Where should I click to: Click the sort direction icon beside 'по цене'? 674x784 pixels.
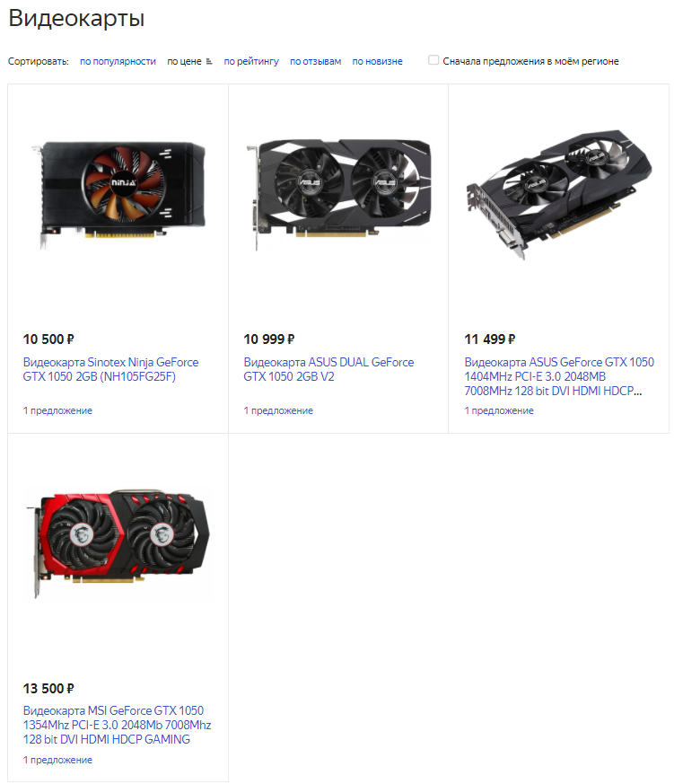tap(209, 61)
